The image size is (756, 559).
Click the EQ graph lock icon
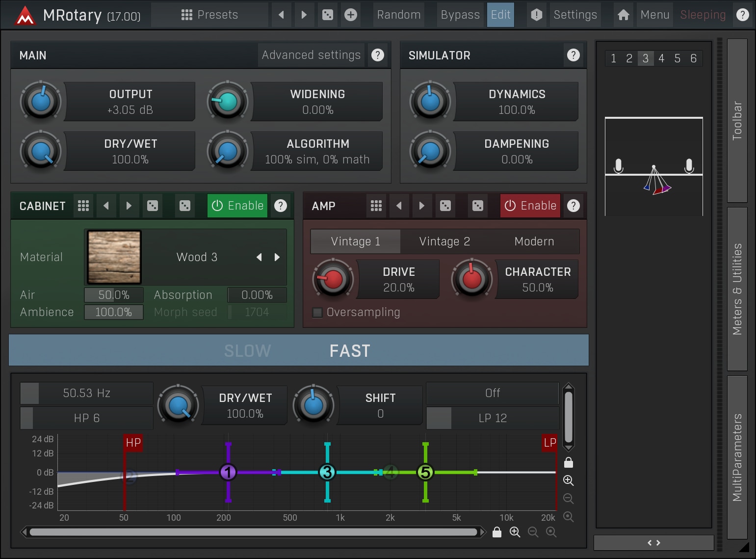tap(568, 462)
